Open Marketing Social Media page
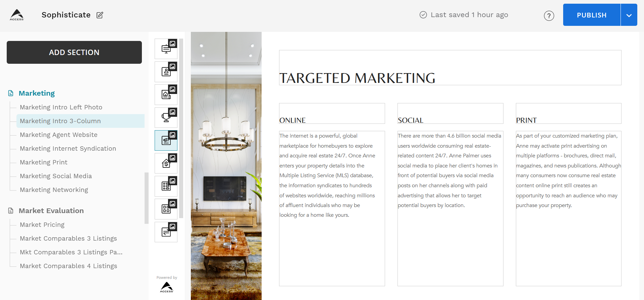 click(56, 176)
